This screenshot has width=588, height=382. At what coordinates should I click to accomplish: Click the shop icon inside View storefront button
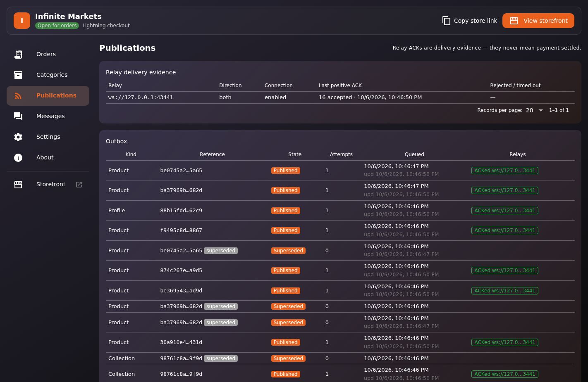[x=514, y=21]
